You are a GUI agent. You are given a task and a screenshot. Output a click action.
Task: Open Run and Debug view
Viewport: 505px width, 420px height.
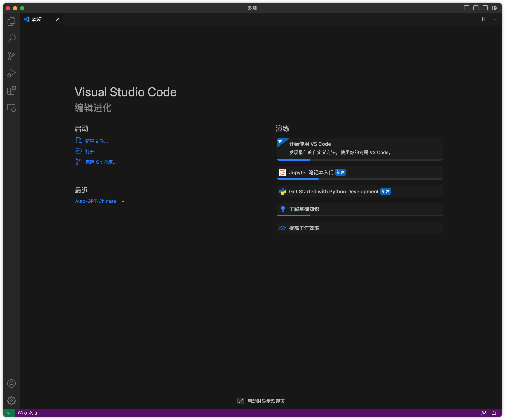coord(11,73)
